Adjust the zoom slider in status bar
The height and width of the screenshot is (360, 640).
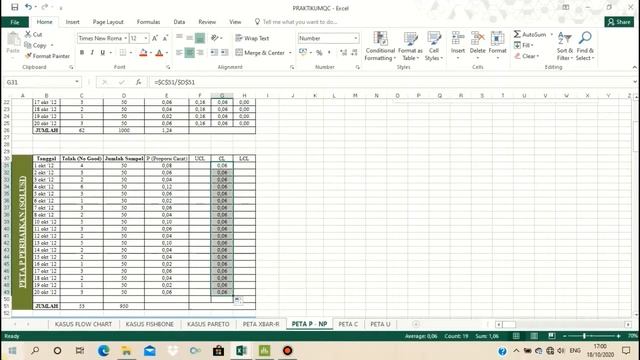tap(584, 336)
